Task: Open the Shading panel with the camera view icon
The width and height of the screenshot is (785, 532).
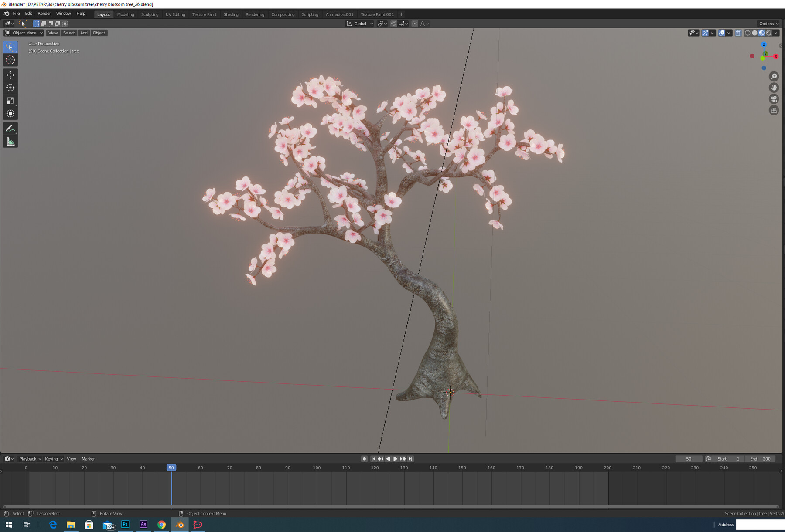Action: tap(774, 99)
